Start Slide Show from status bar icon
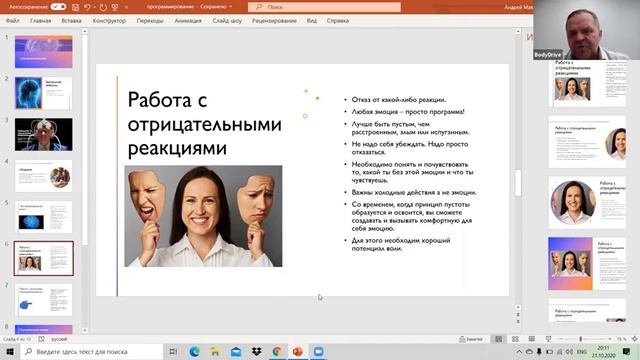 (x=548, y=339)
